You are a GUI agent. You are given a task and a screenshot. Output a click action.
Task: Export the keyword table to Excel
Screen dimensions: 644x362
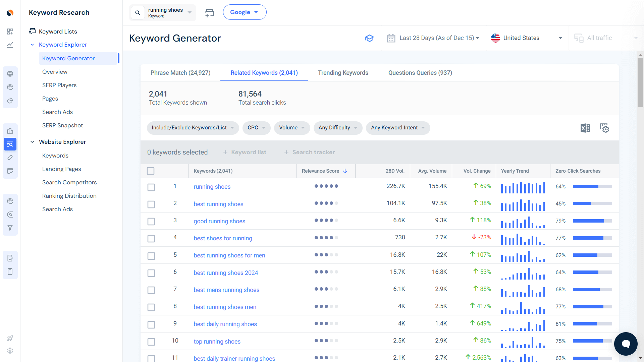[585, 128]
